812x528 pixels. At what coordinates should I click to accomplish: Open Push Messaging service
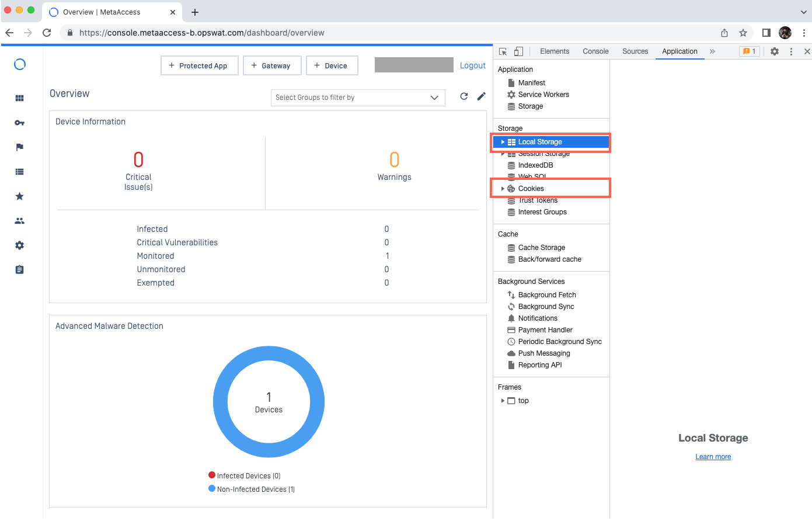pos(544,353)
